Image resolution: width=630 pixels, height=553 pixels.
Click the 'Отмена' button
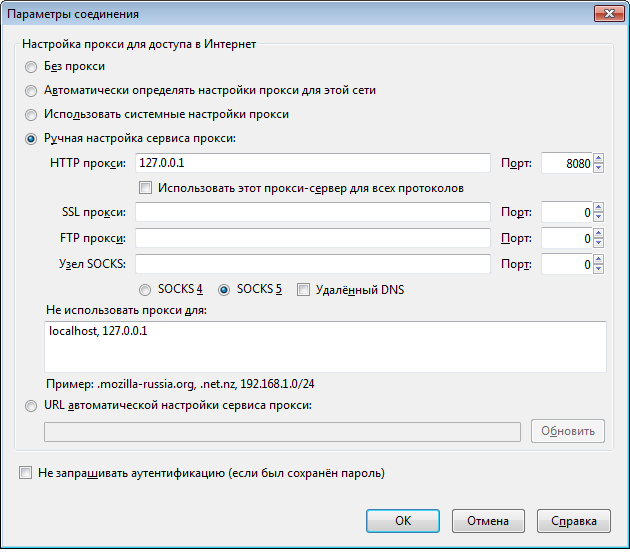click(x=488, y=521)
